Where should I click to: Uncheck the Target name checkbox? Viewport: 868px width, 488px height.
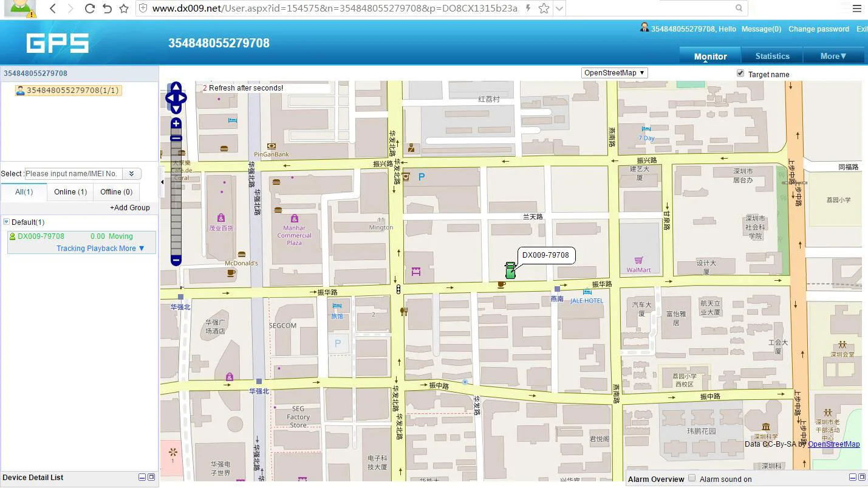coord(740,73)
